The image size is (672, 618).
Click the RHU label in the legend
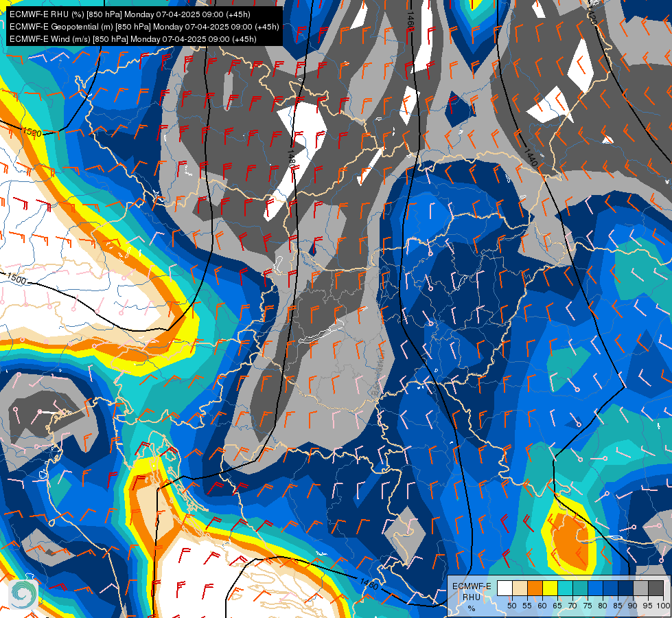472,597
